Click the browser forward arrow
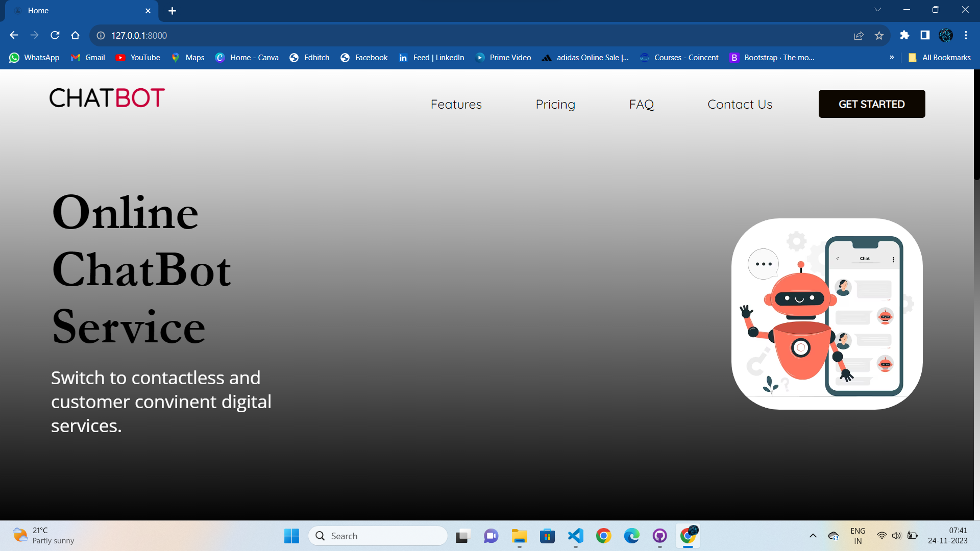 coord(34,35)
